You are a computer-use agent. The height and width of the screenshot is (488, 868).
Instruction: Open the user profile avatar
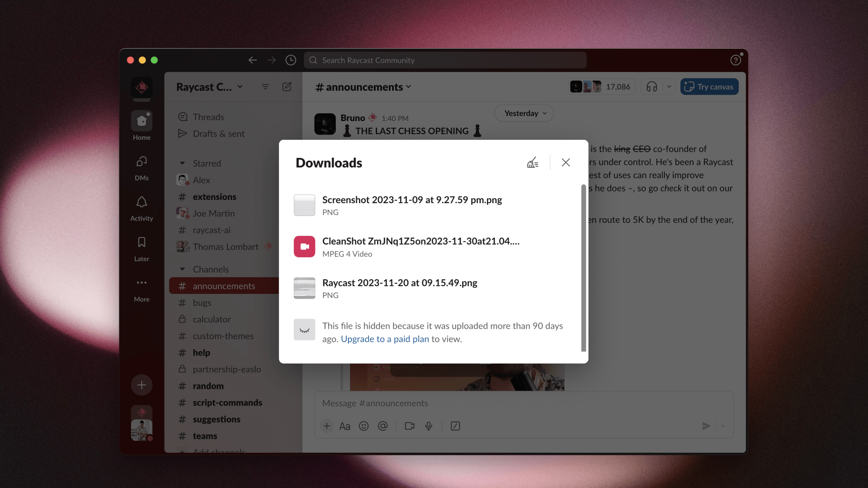point(142,430)
